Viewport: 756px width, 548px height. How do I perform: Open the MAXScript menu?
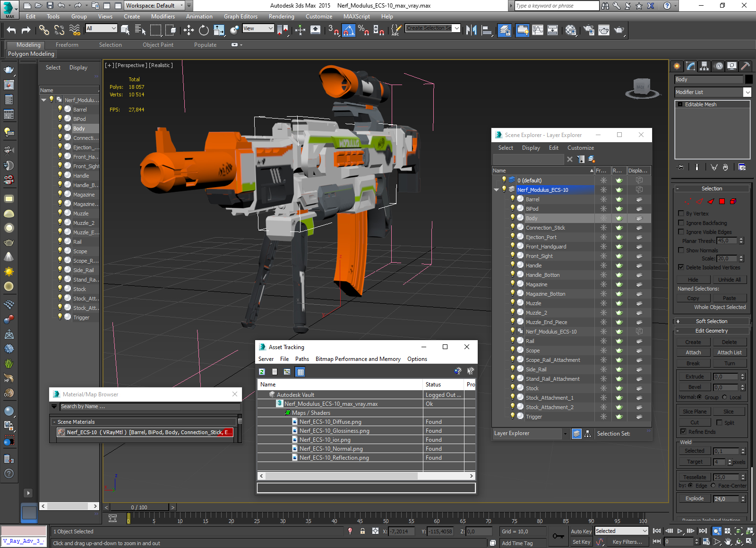[x=356, y=17]
